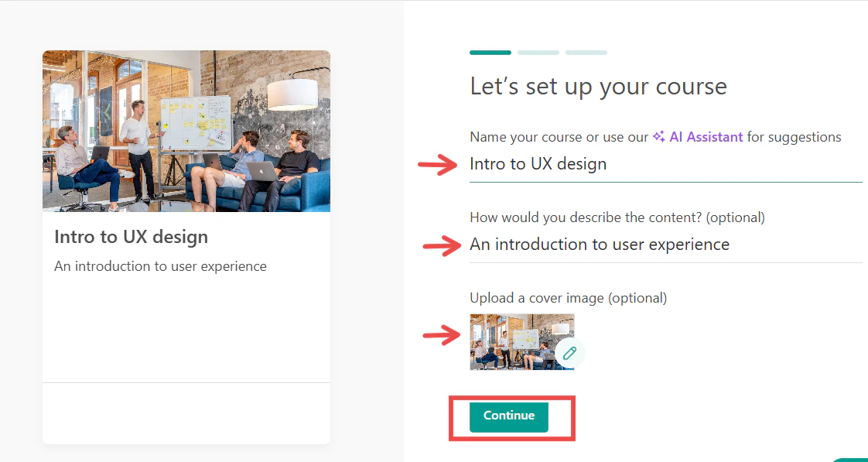Click the preview card title 'Intro to UX design'
Image resolution: width=868 pixels, height=462 pixels.
coord(132,237)
